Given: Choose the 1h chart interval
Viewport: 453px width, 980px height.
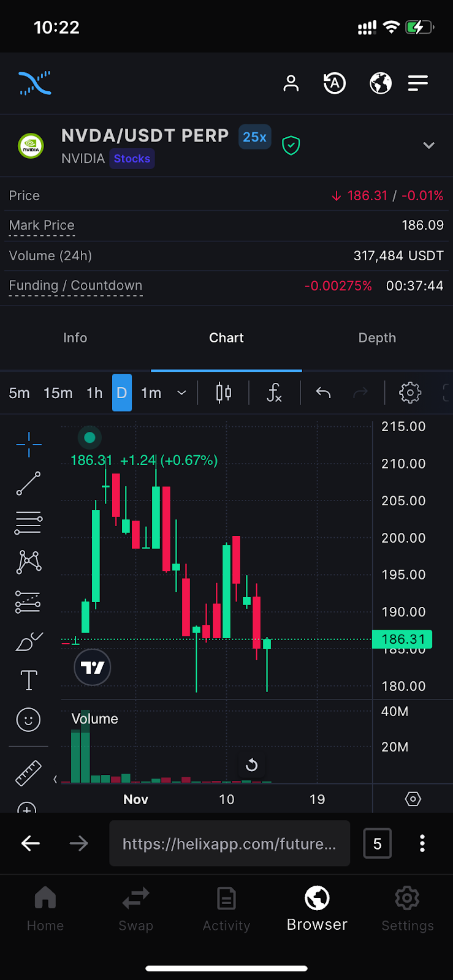Looking at the screenshot, I should [94, 393].
